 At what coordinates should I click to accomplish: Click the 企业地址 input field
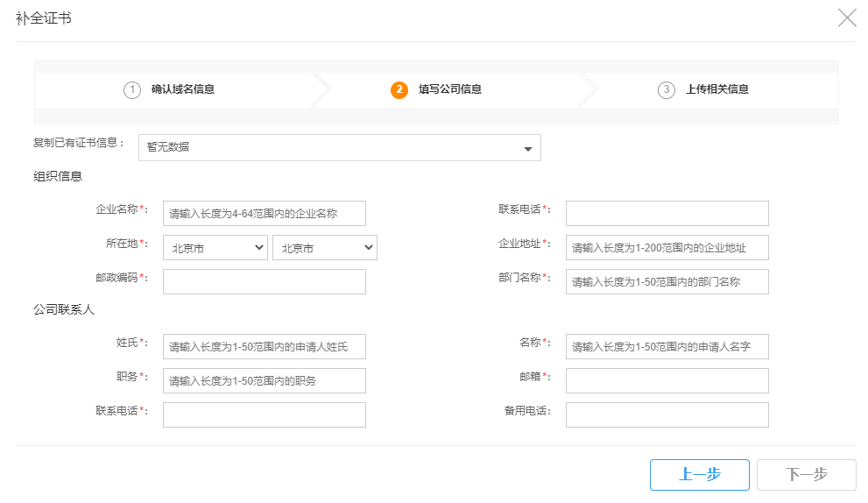[667, 248]
